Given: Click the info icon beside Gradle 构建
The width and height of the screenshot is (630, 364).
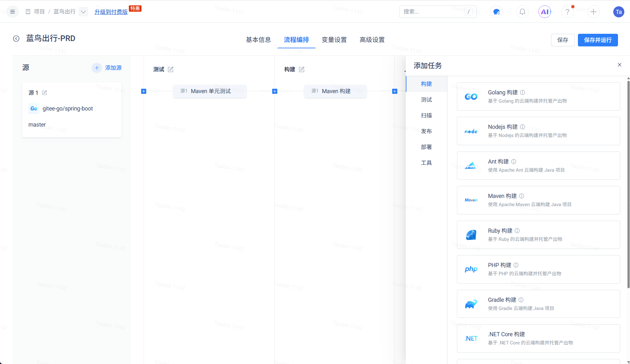Looking at the screenshot, I should point(521,300).
